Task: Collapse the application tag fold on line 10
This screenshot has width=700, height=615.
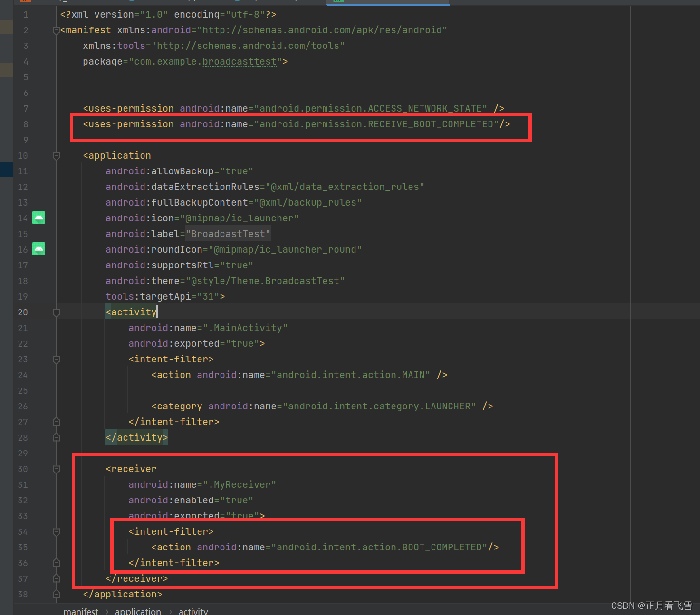Action: pyautogui.click(x=56, y=156)
